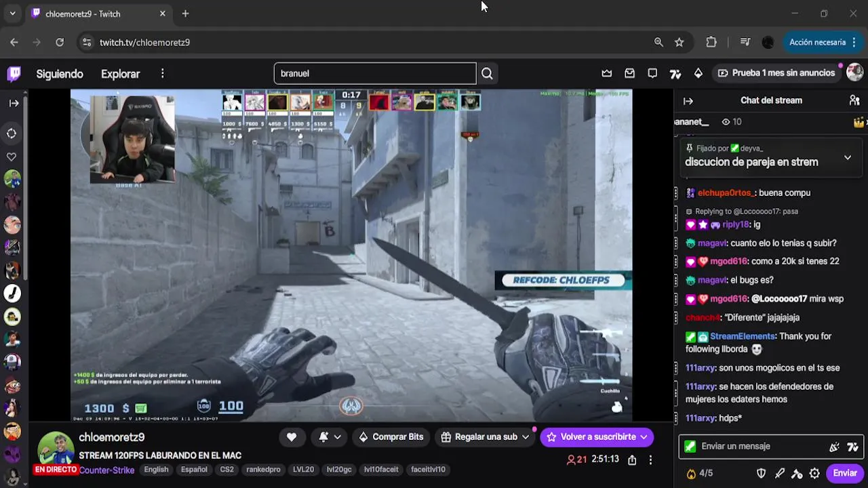868x488 pixels.
Task: Open stream more options three dots
Action: point(650,460)
